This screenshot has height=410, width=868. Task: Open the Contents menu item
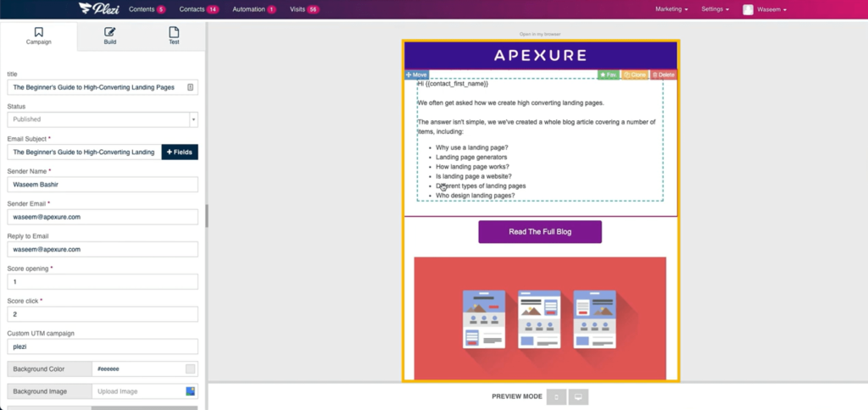[147, 9]
